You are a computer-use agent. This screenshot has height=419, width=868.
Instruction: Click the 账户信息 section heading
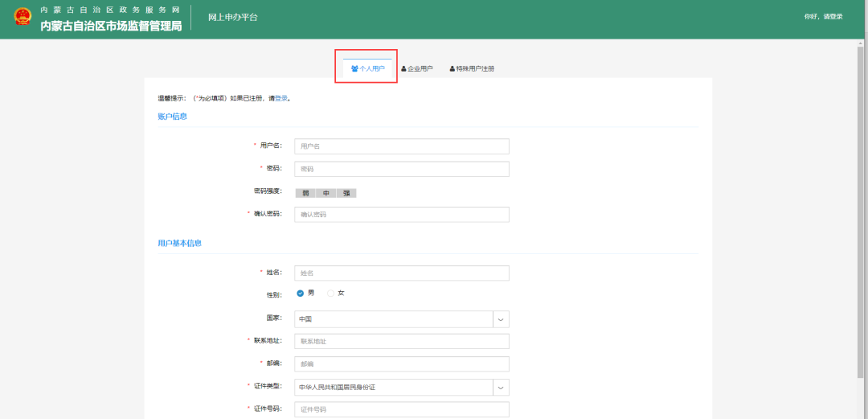(172, 117)
